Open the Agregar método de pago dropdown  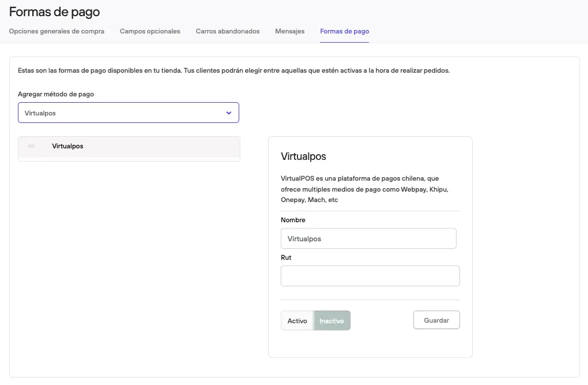(x=128, y=113)
